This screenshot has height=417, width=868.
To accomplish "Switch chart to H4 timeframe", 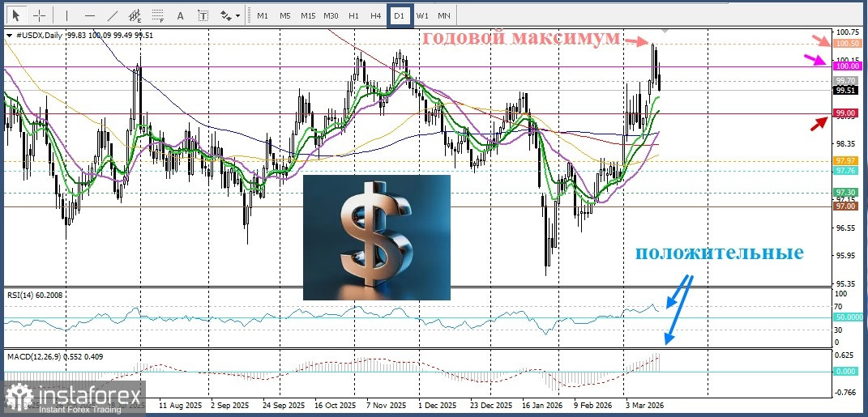I will pyautogui.click(x=376, y=15).
